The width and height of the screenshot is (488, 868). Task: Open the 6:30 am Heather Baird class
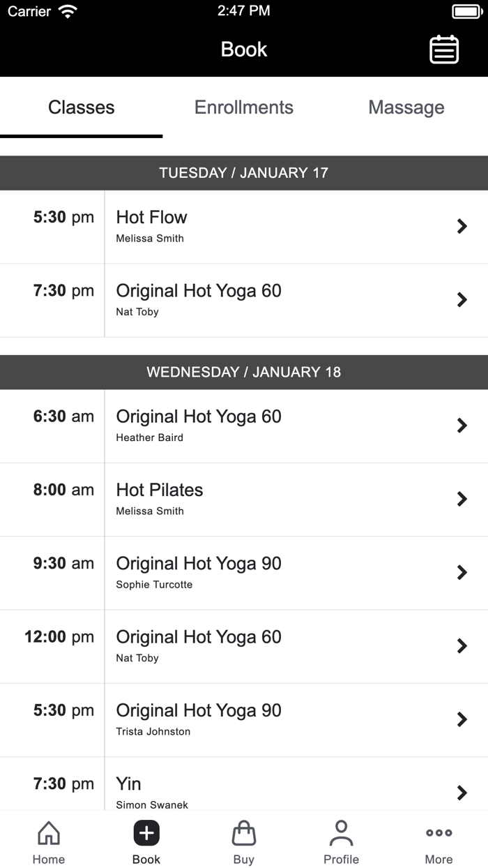(x=244, y=425)
